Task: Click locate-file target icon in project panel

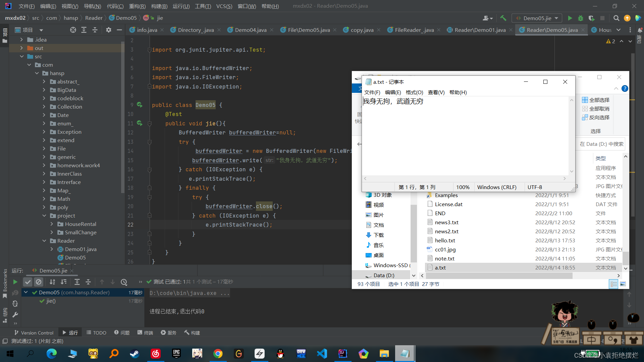Action: click(73, 30)
